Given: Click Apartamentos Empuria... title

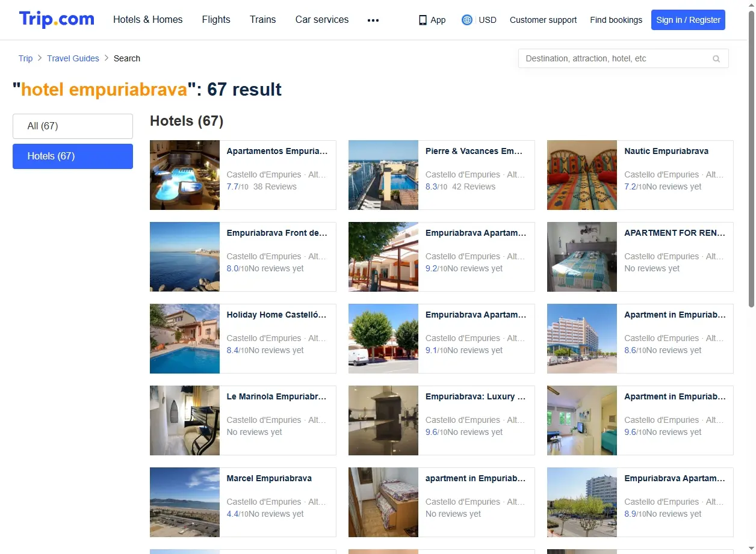Looking at the screenshot, I should point(277,151).
